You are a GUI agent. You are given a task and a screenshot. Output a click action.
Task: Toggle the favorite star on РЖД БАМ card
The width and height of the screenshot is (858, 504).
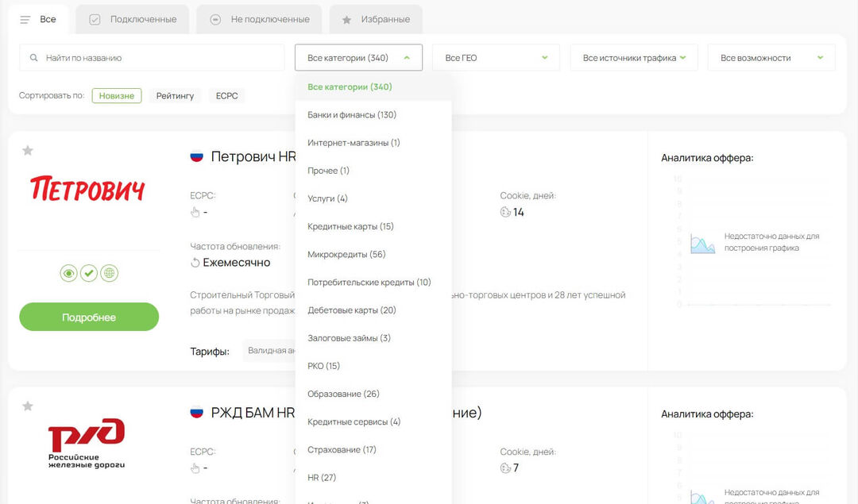point(28,405)
